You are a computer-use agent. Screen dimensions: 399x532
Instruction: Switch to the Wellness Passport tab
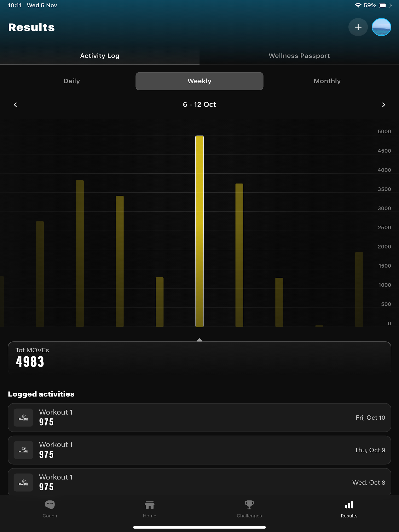[299, 56]
